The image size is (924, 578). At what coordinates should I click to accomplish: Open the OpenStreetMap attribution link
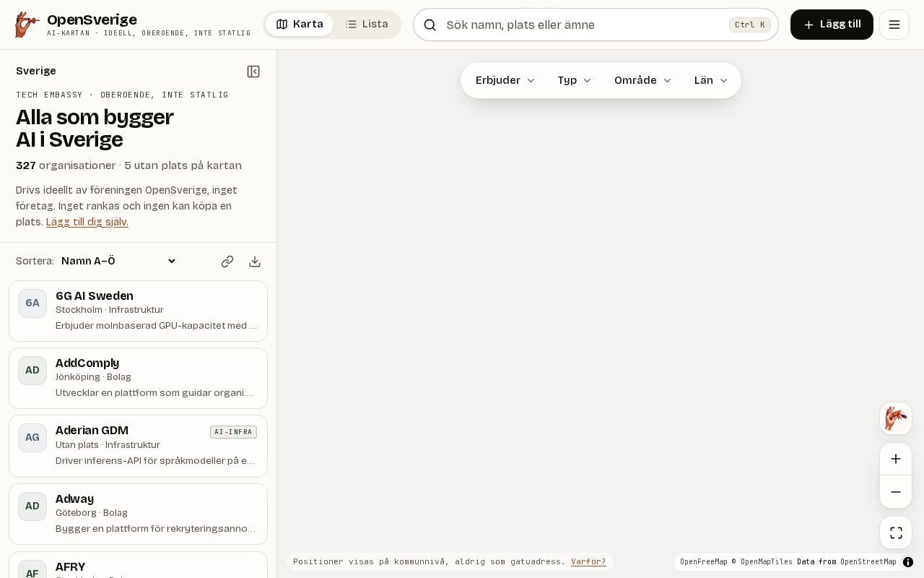click(x=868, y=562)
